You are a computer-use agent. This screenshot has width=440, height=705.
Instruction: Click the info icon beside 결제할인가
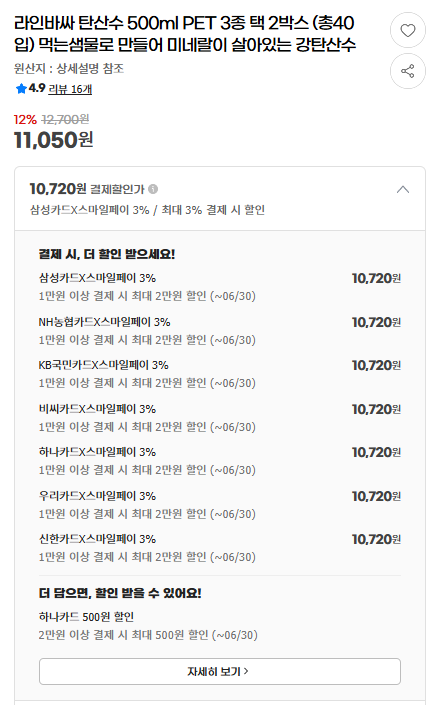pyautogui.click(x=153, y=189)
